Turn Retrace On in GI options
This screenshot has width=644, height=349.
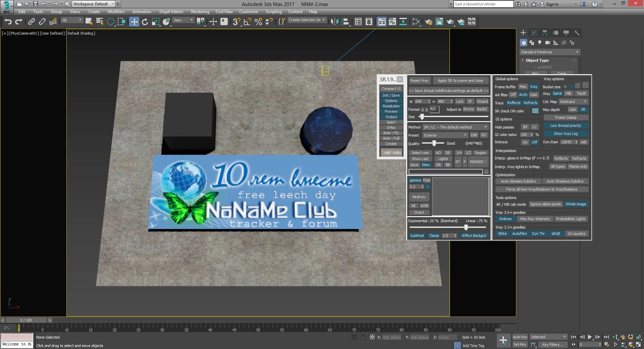(525, 142)
